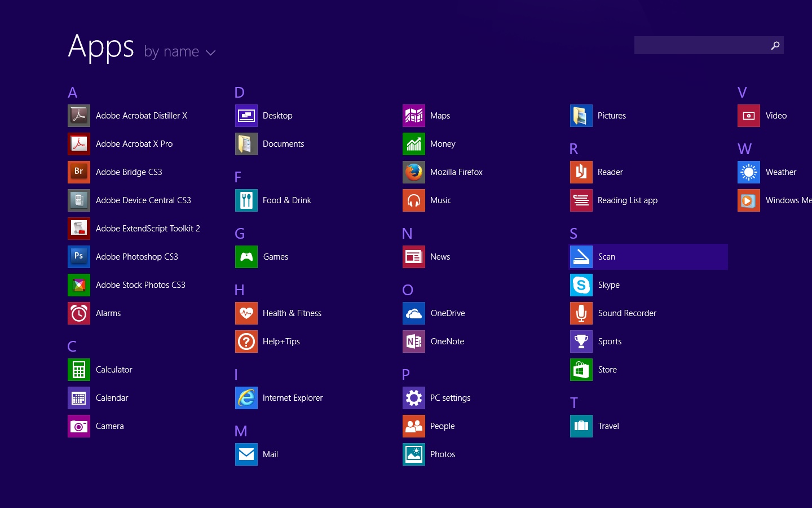This screenshot has width=812, height=508.
Task: Click the letter C group header
Action: tap(72, 346)
